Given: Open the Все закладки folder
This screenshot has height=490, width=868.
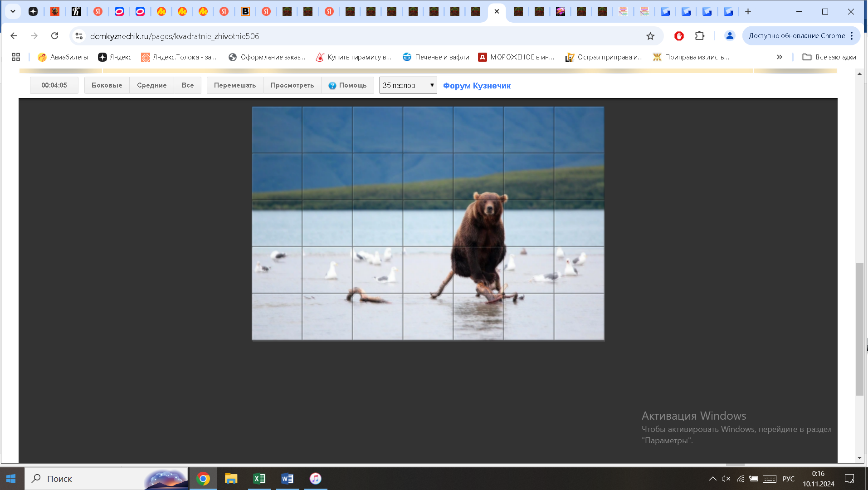Looking at the screenshot, I should (x=829, y=57).
